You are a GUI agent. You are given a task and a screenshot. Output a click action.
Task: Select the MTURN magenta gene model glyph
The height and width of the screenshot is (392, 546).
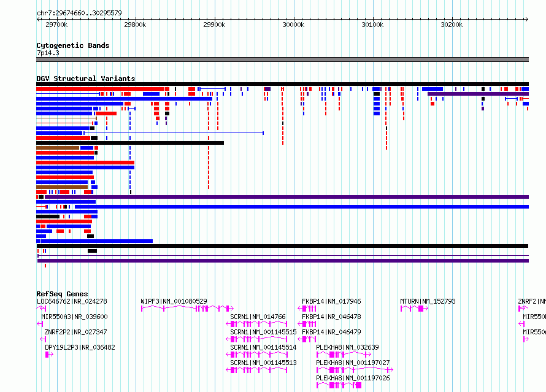coord(414,309)
